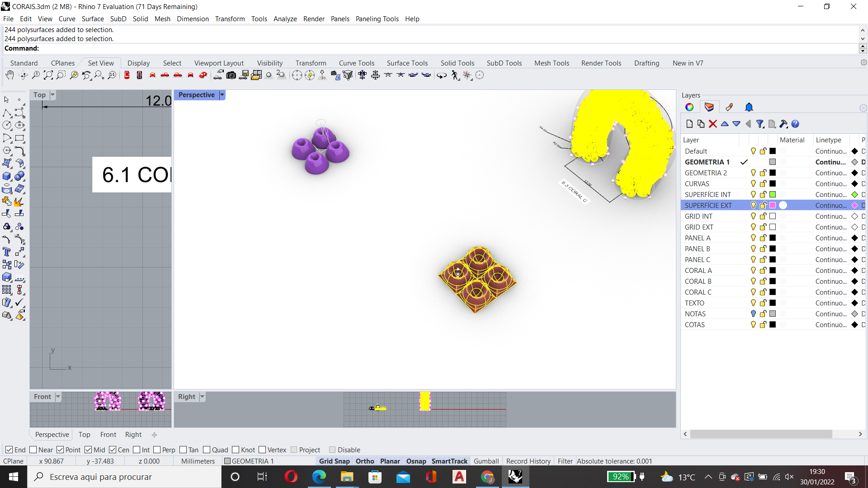Screen dimensions: 868x488
Task: Click the walkabout walking figure icon
Action: [455, 75]
